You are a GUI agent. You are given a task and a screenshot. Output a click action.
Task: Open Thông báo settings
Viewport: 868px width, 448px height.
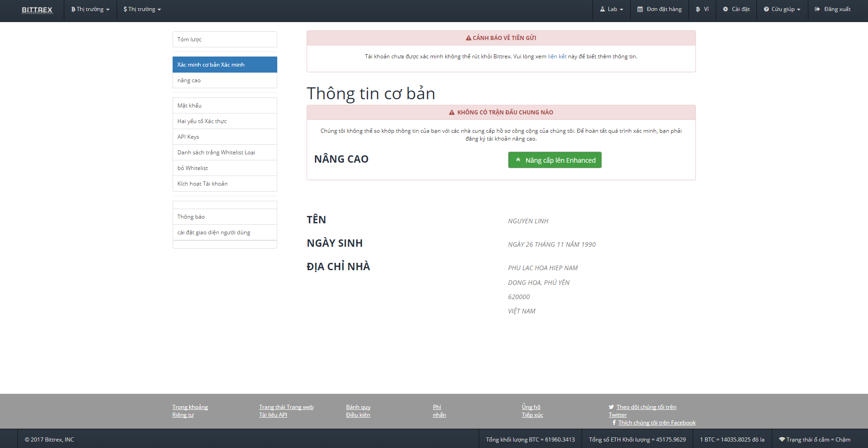click(x=225, y=217)
